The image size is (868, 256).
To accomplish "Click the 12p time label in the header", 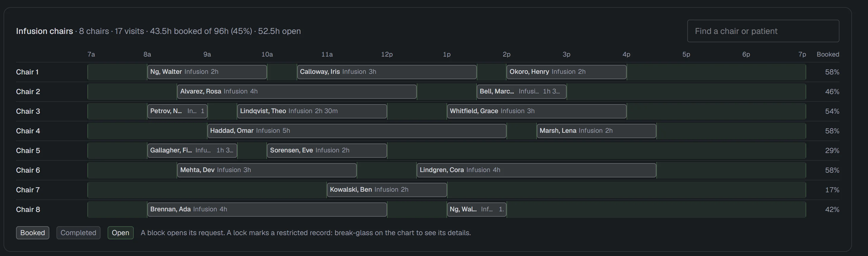I will (387, 54).
